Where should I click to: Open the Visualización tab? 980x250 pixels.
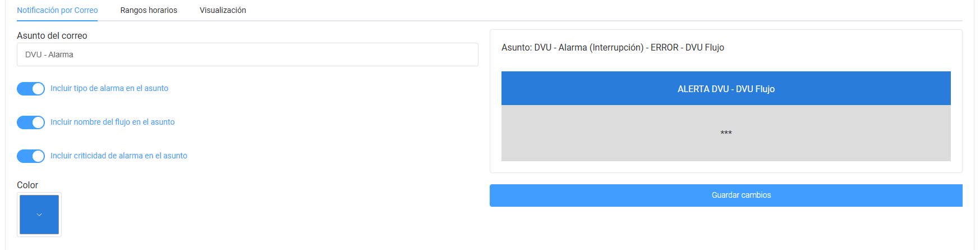pos(223,10)
